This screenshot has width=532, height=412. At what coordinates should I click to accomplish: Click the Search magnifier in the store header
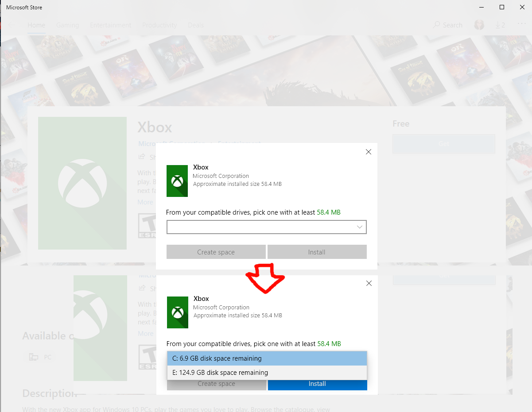point(437,25)
